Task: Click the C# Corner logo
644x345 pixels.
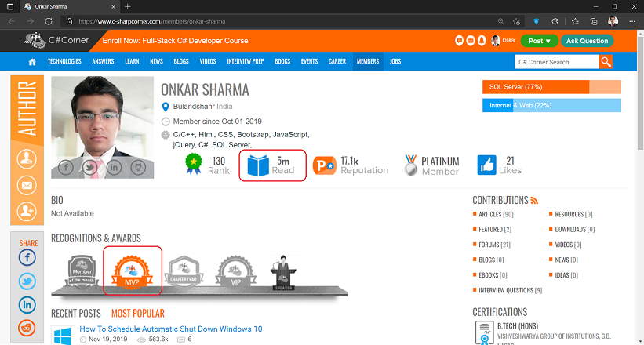Action: click(x=56, y=40)
